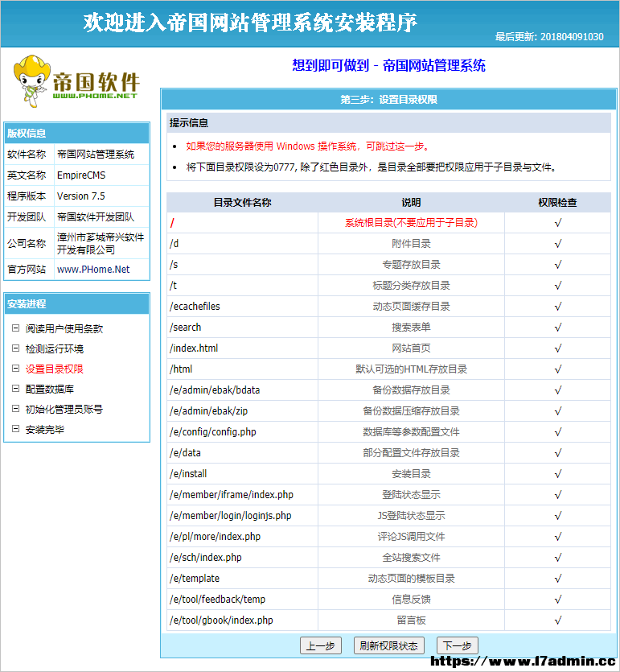The image size is (620, 672).
Task: Click the check mark in the /search row
Action: point(557,328)
